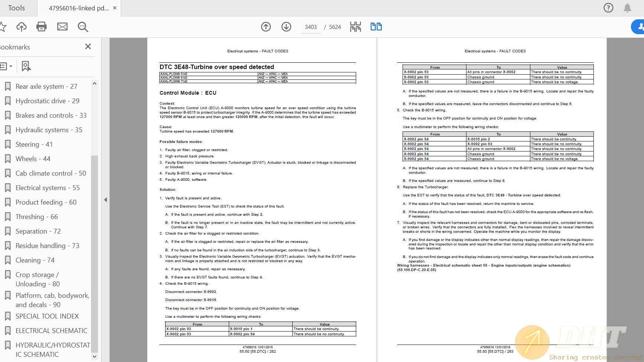Open bookmark Hydrostatic drive - 29

click(48, 101)
